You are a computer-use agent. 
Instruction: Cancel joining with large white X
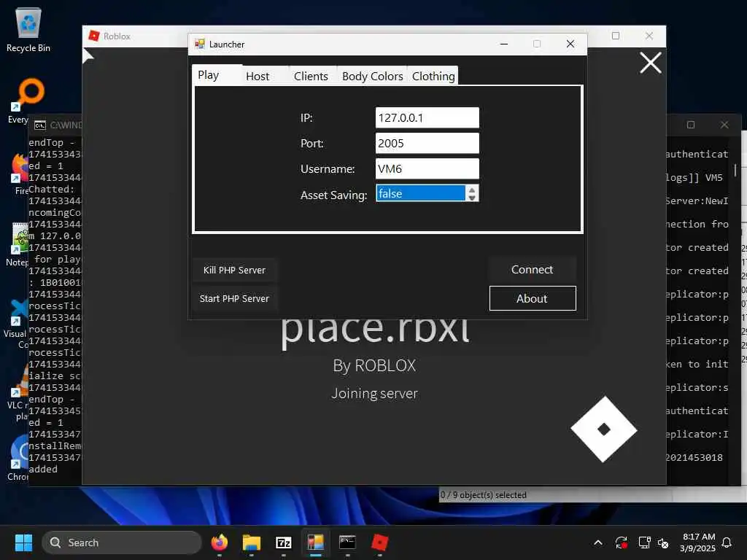[650, 63]
